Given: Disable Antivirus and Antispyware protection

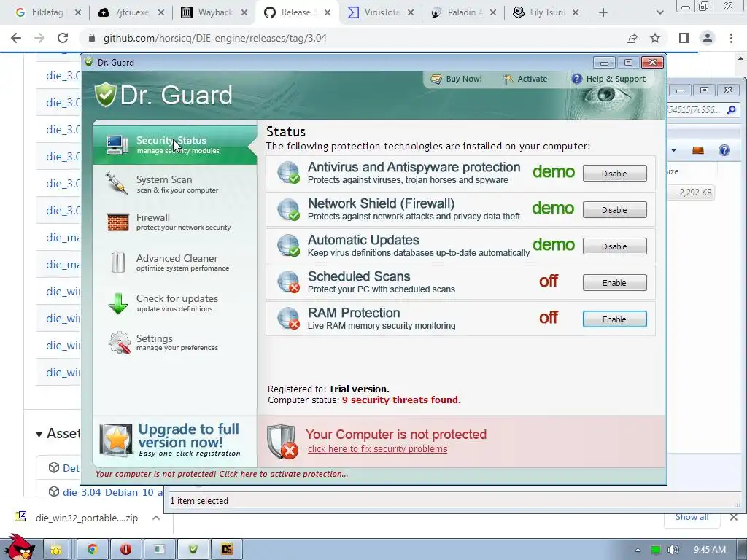Looking at the screenshot, I should [x=614, y=174].
